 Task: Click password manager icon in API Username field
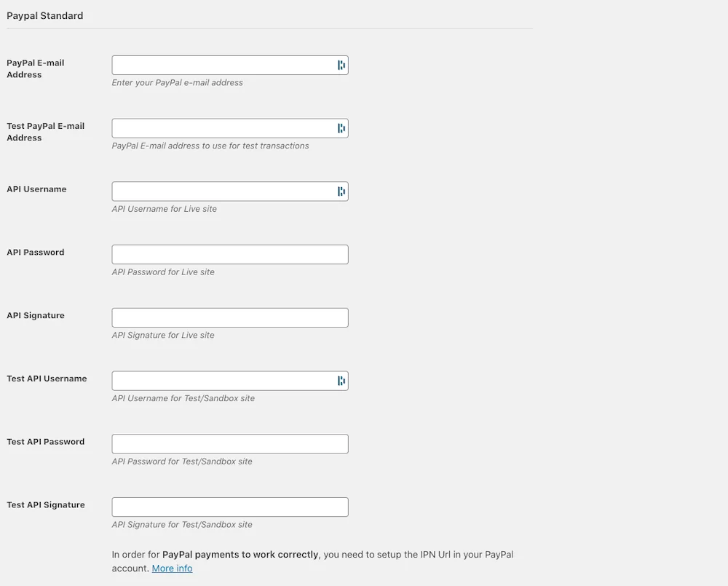coord(341,191)
